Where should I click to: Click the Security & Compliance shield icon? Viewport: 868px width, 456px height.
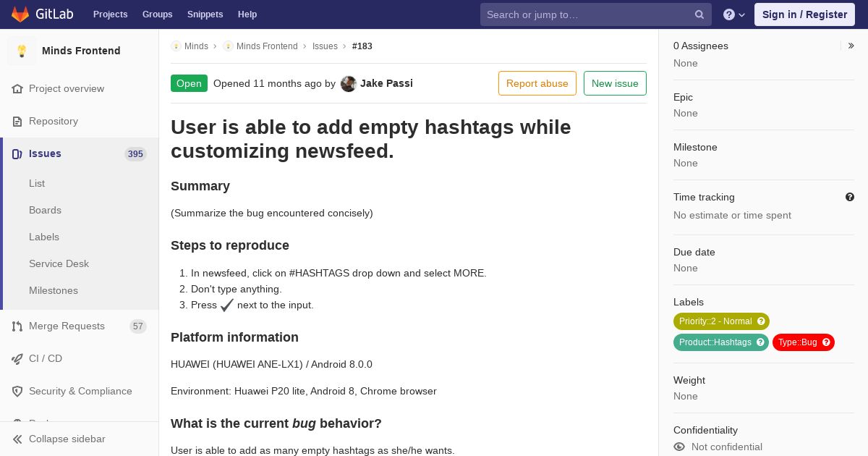(x=17, y=391)
